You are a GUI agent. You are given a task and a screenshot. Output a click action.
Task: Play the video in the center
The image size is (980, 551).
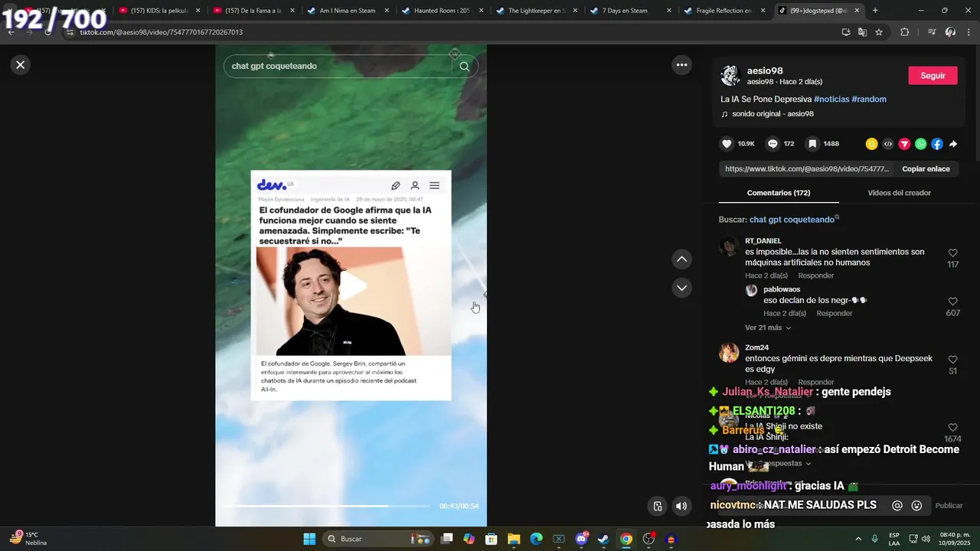point(351,285)
